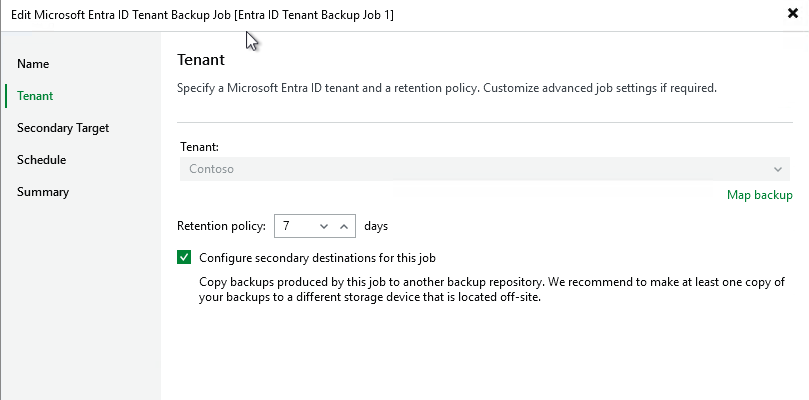Switch to the Schedule step
Viewport: 809px width, 400px height.
tap(41, 160)
